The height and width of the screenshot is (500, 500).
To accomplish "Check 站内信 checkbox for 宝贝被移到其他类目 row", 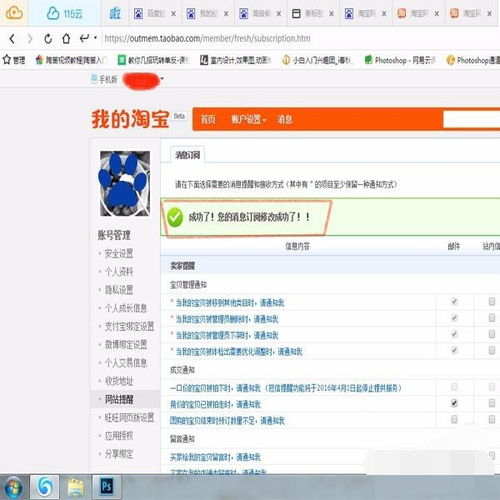I will (x=492, y=302).
